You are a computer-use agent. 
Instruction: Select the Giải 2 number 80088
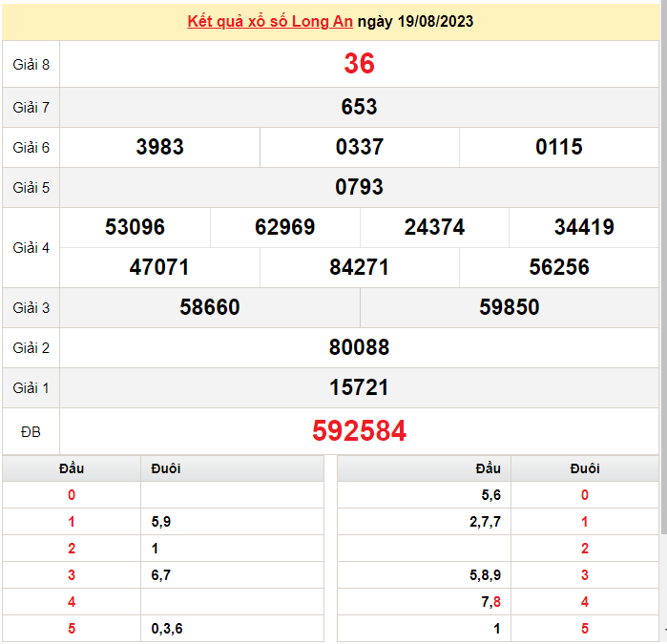click(x=359, y=347)
